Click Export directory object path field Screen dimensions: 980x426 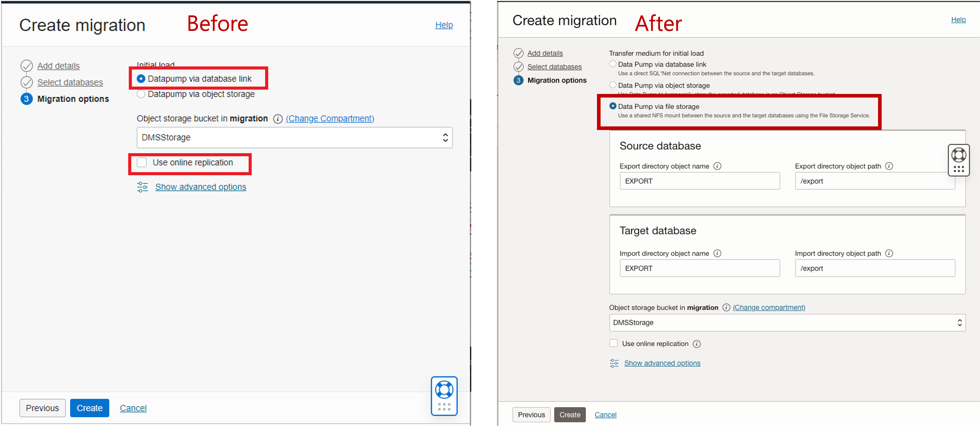875,181
